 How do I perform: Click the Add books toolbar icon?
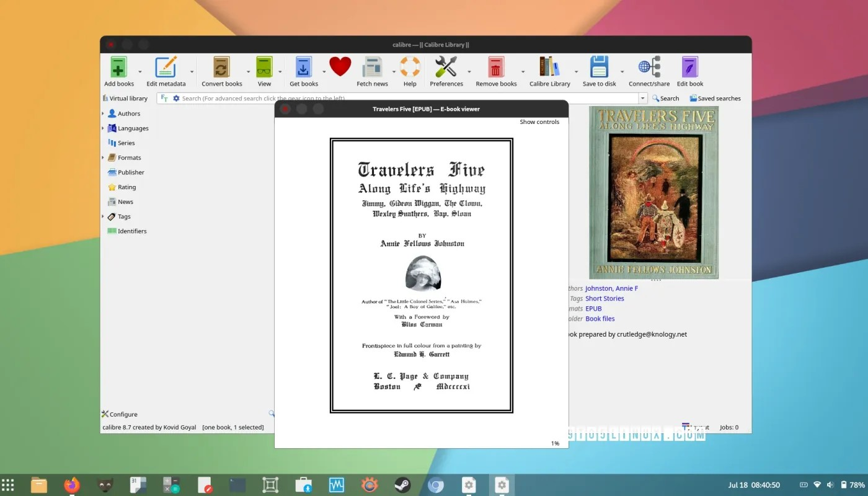118,68
